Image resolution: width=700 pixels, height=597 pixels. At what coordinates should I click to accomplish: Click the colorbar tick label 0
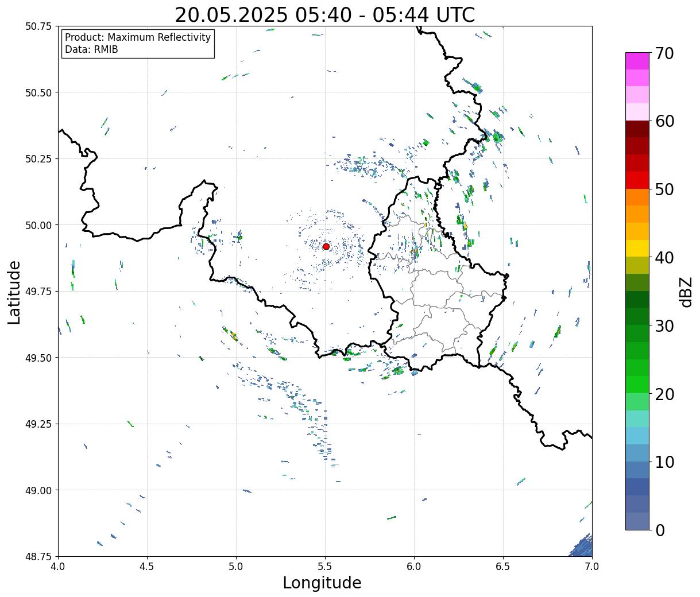tap(660, 530)
